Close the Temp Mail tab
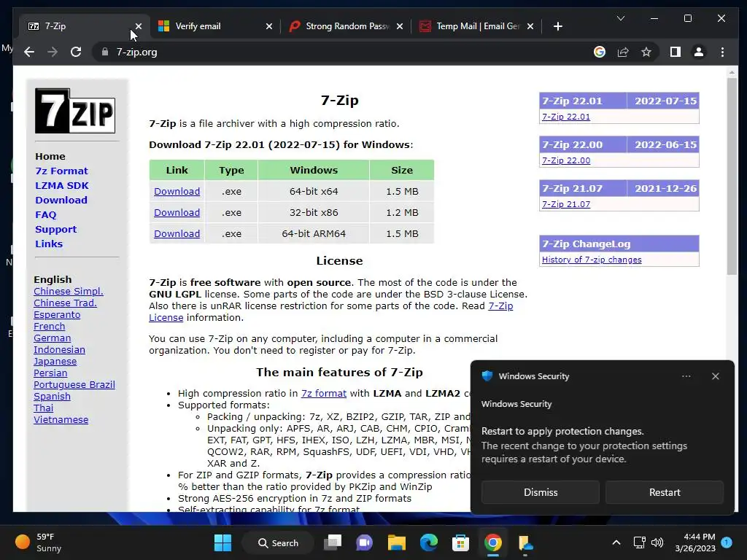The height and width of the screenshot is (560, 747). tap(530, 26)
